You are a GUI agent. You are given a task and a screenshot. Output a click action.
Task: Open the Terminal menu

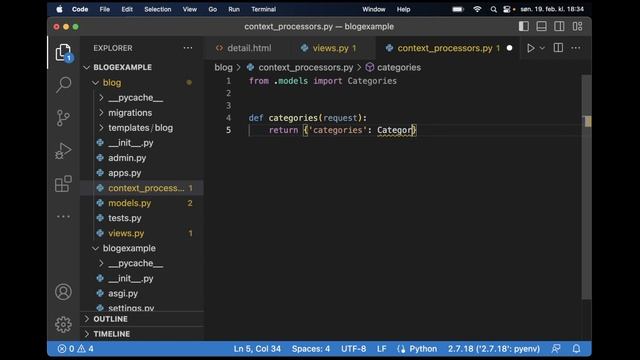click(x=263, y=9)
